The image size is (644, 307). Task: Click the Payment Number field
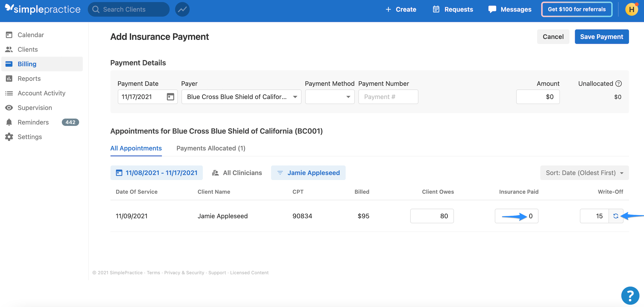point(388,96)
